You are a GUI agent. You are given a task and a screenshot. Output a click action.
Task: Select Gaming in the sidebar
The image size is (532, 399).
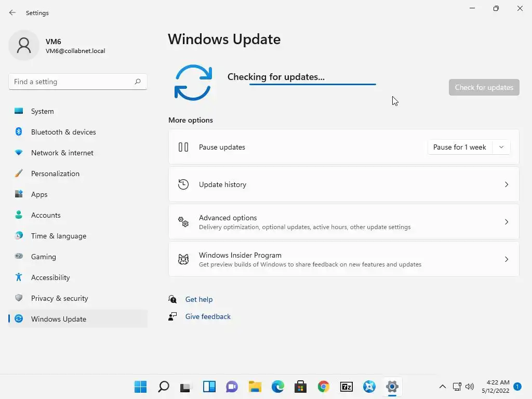(78, 257)
